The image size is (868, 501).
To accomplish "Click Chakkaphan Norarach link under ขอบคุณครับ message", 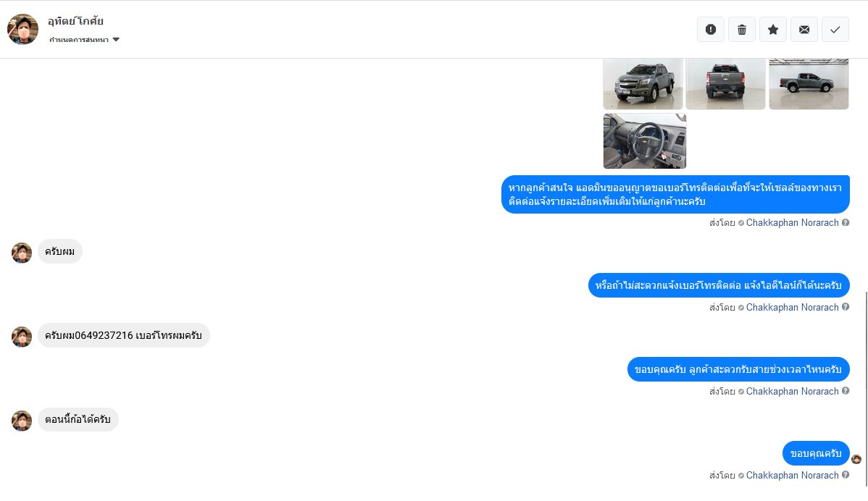I will [792, 475].
